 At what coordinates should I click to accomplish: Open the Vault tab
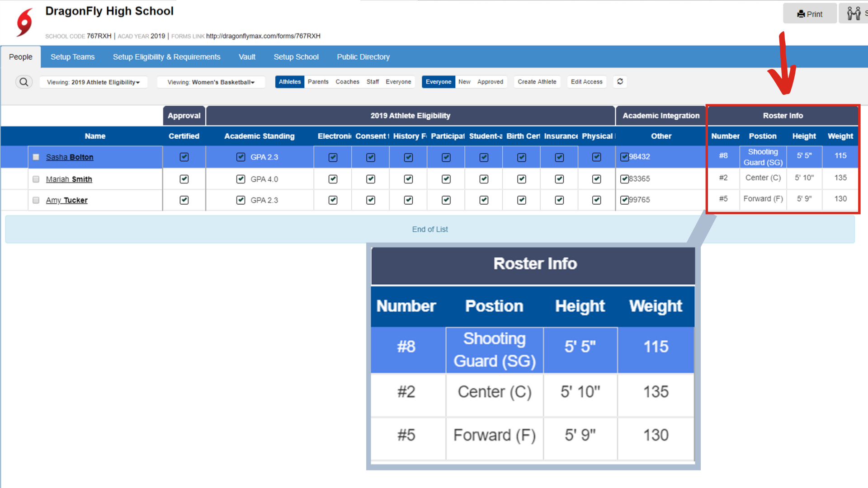coord(247,57)
